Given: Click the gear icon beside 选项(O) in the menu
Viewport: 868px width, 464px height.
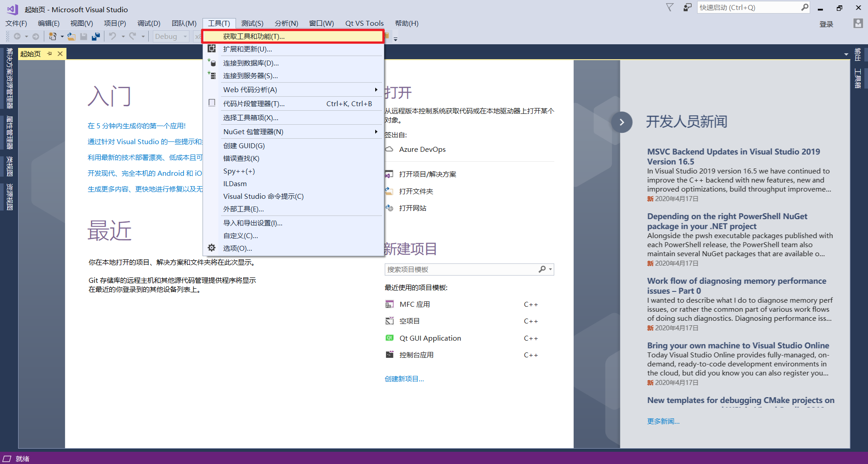Looking at the screenshot, I should click(x=212, y=248).
